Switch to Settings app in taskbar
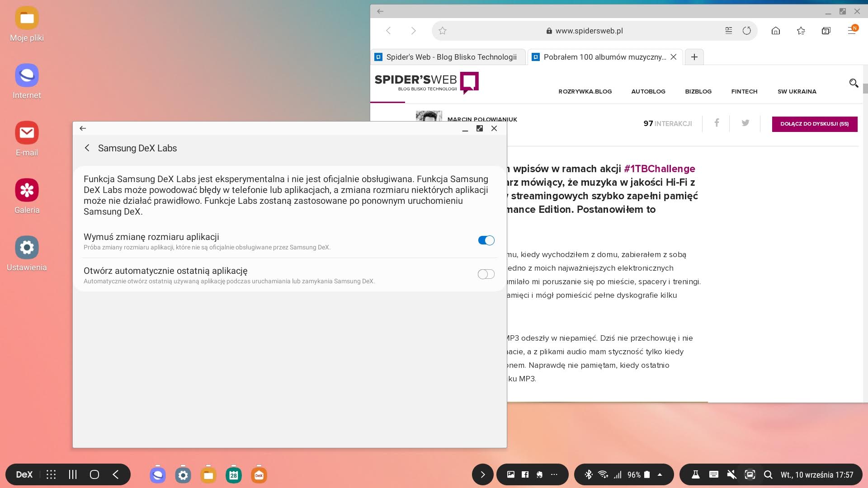 point(183,475)
